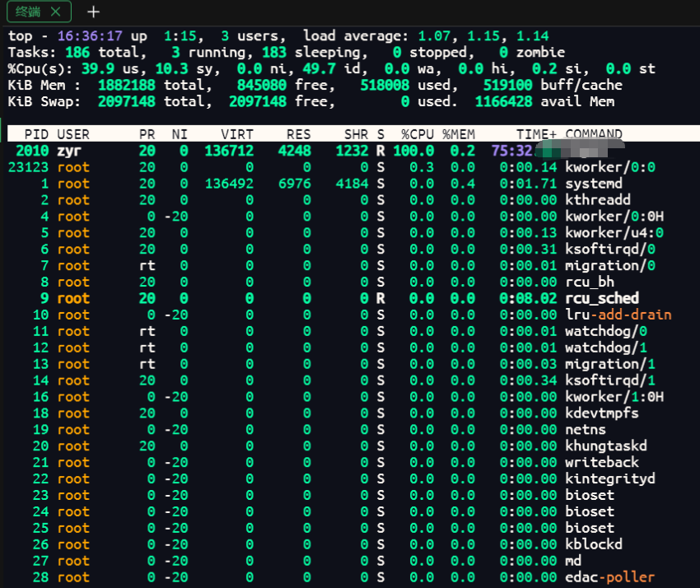
Task: Click the TIME+ column header
Action: click(x=536, y=134)
